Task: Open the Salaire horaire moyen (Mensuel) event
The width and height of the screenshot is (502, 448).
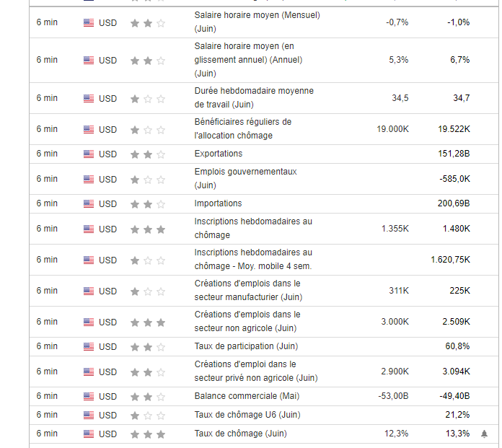Action: tap(257, 22)
